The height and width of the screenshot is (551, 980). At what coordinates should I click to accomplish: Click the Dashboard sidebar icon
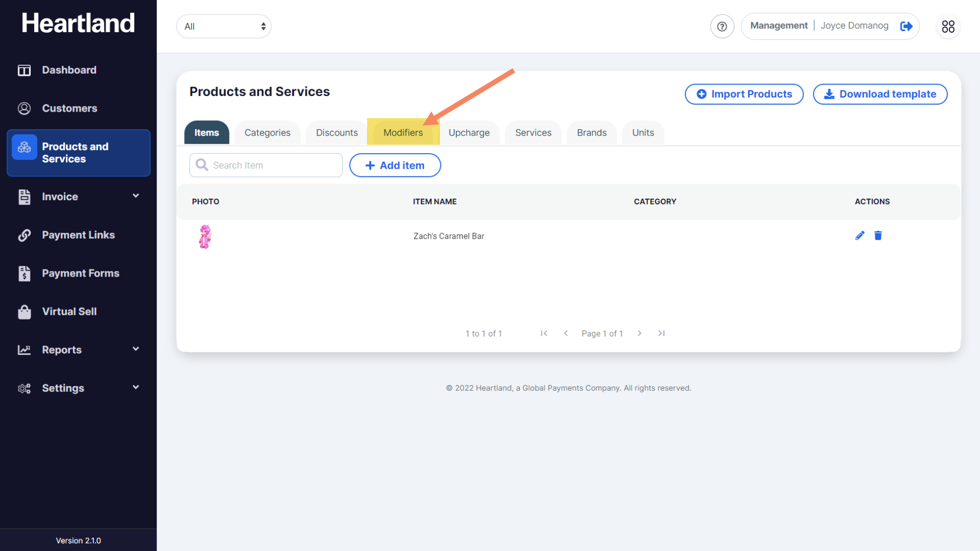pos(24,70)
